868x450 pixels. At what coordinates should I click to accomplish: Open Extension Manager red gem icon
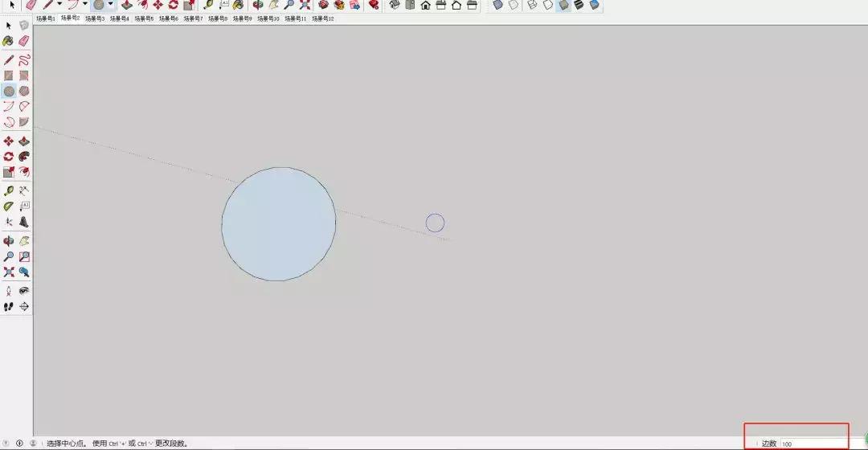point(374,5)
